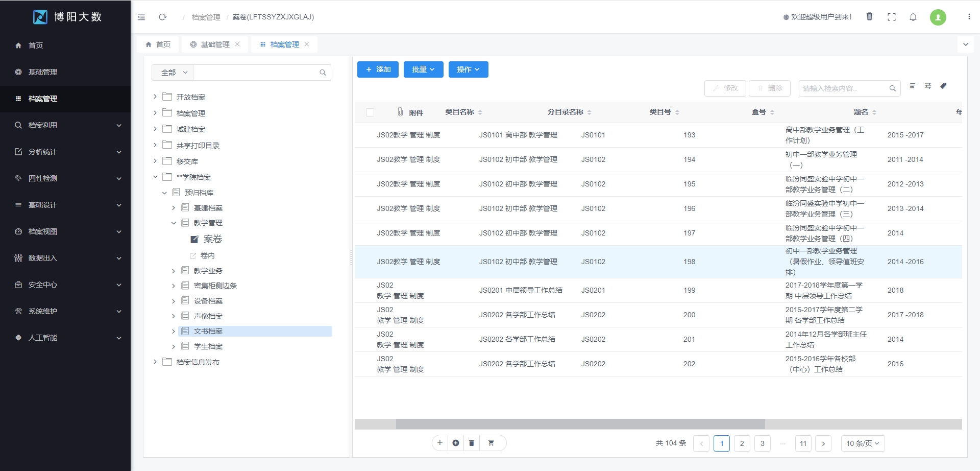Click the 添加 button

pyautogui.click(x=378, y=69)
